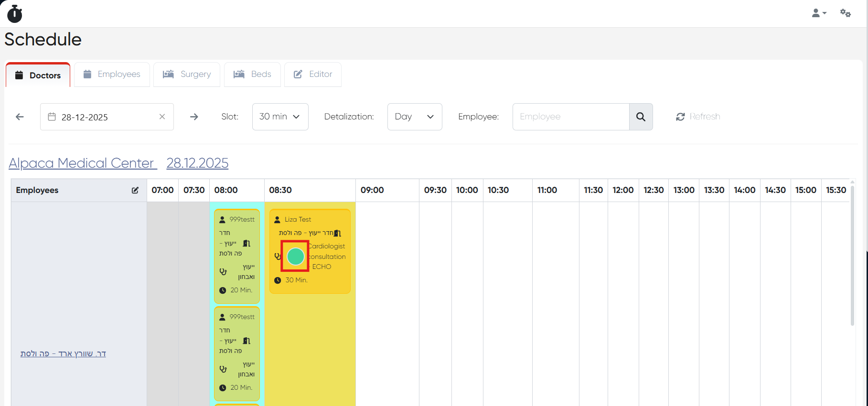The width and height of the screenshot is (868, 406).
Task: Click the stopwatch logo icon
Action: tap(15, 14)
